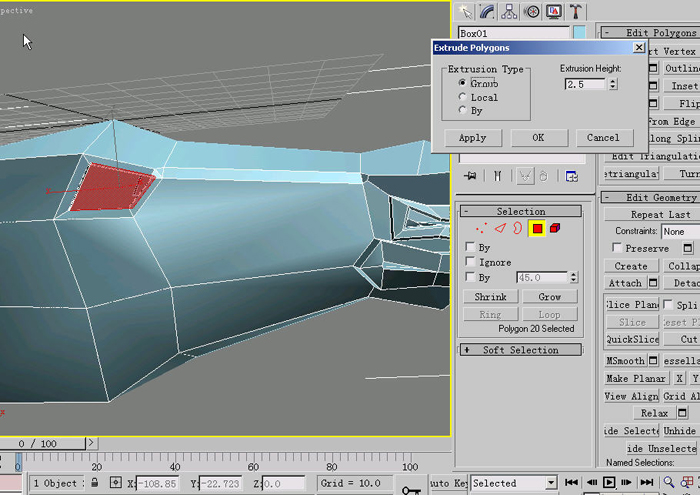Image resolution: width=700 pixels, height=495 pixels.
Task: Switch to the Motion panel tab
Action: (532, 12)
